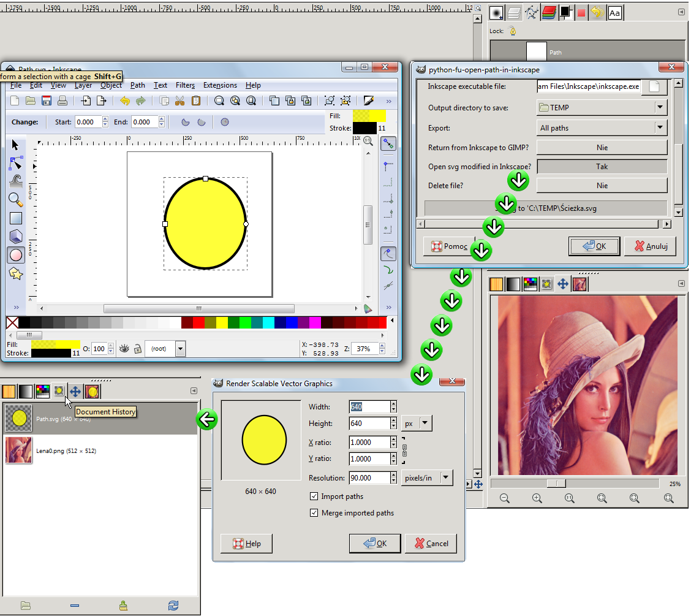The height and width of the screenshot is (616, 691).
Task: Toggle Inkscape layer lock icon
Action: pos(138,349)
